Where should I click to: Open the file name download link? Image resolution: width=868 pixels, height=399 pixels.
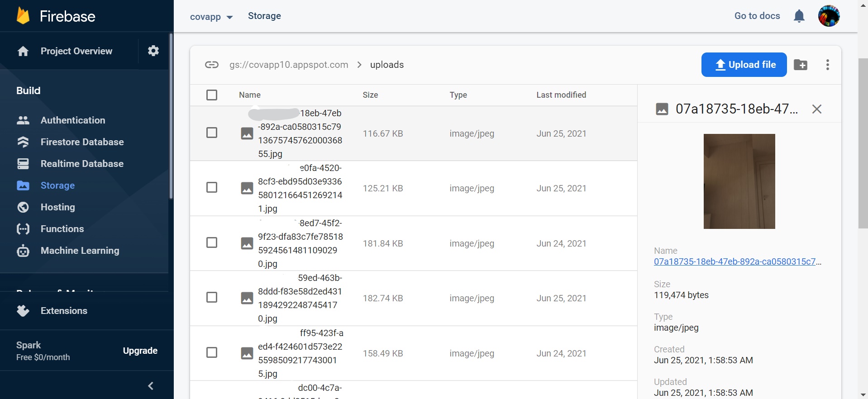[737, 261]
